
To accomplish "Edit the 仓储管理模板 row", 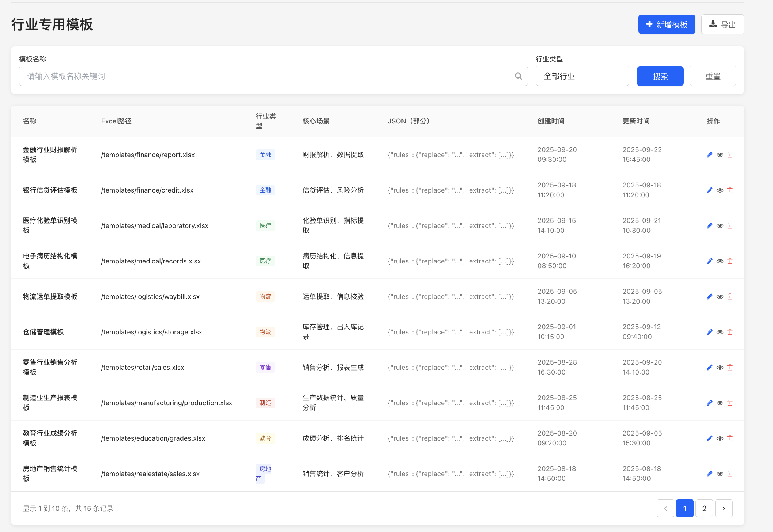I will click(x=709, y=332).
